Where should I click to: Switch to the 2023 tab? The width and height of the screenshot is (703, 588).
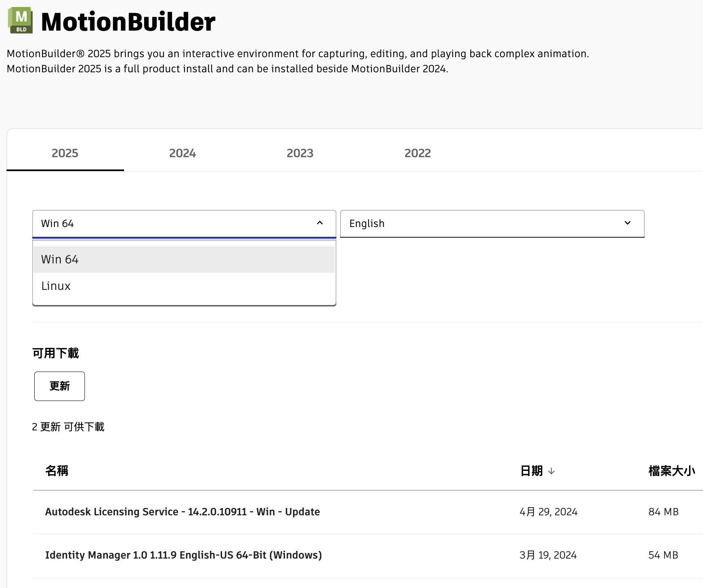click(300, 153)
